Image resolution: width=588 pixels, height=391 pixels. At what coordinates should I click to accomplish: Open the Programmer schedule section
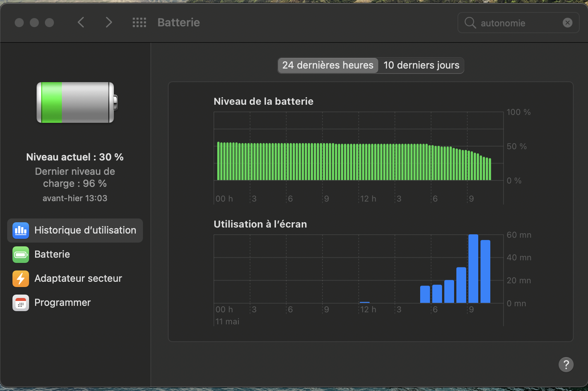[x=63, y=302]
